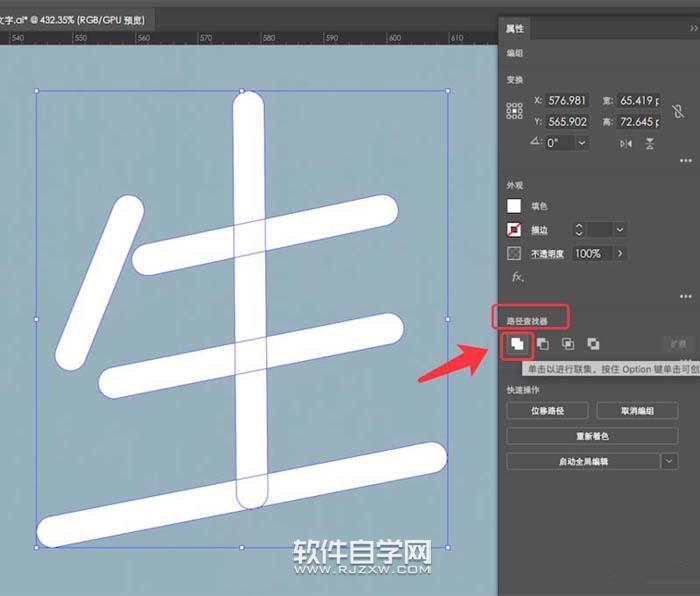Open dropdown beside 启动全局编辑 button
Viewport: 700px width, 596px height.
tap(669, 461)
